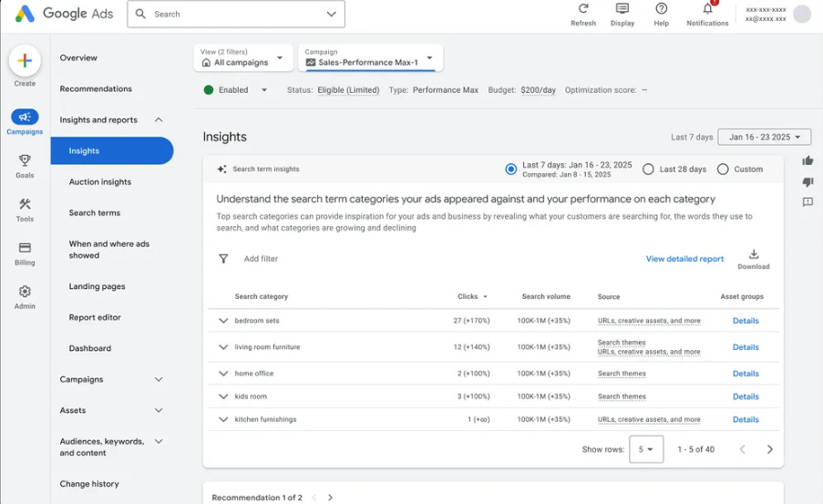Click the Refresh icon

(x=583, y=9)
